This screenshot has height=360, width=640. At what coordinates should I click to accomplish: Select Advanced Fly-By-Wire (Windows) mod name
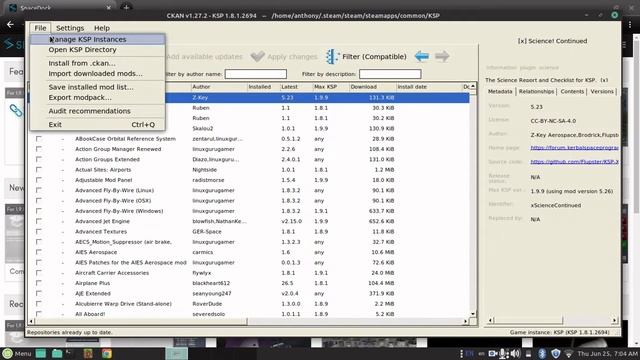point(119,211)
